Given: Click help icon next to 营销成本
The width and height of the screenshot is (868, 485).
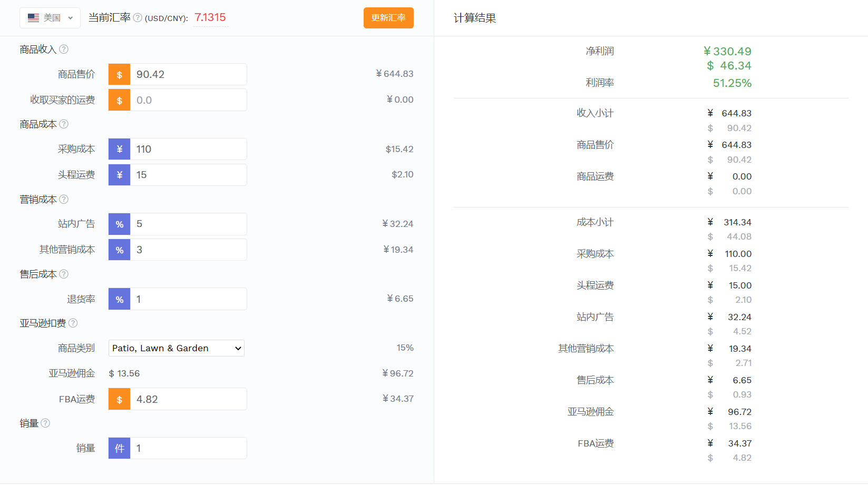Looking at the screenshot, I should [64, 200].
